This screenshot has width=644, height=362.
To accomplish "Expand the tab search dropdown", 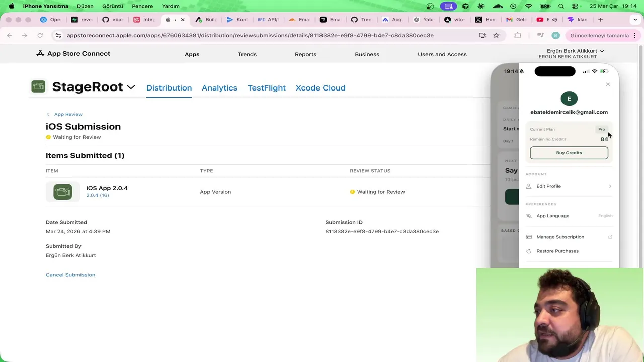I will [635, 20].
